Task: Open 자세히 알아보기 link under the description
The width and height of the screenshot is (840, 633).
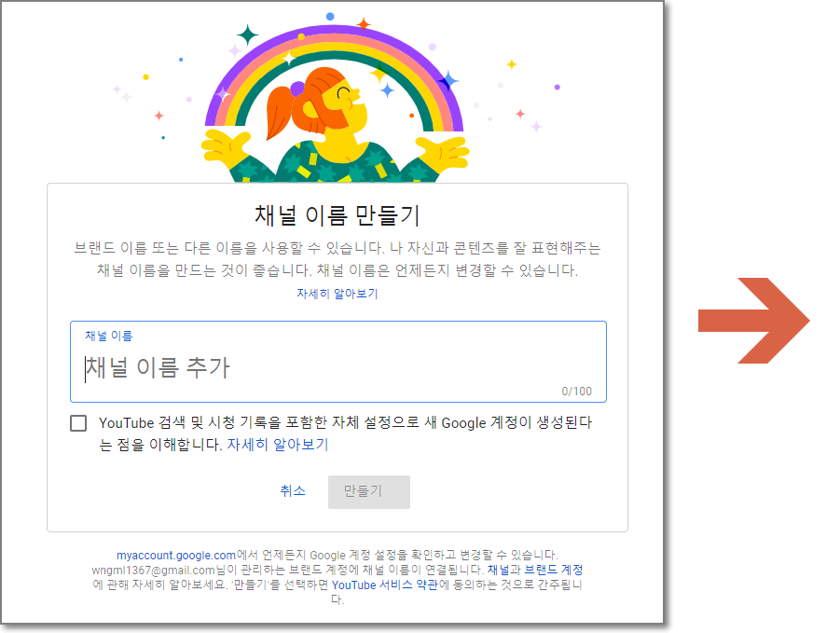Action: [337, 294]
